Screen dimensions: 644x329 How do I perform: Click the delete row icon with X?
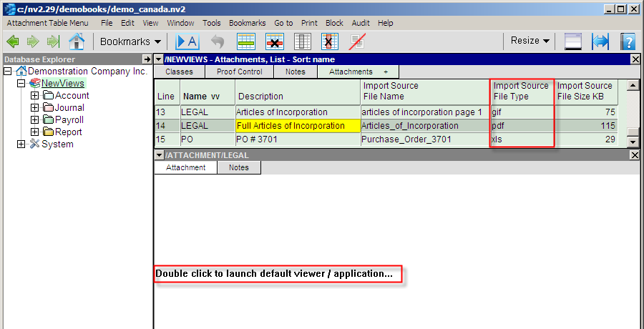(x=275, y=41)
